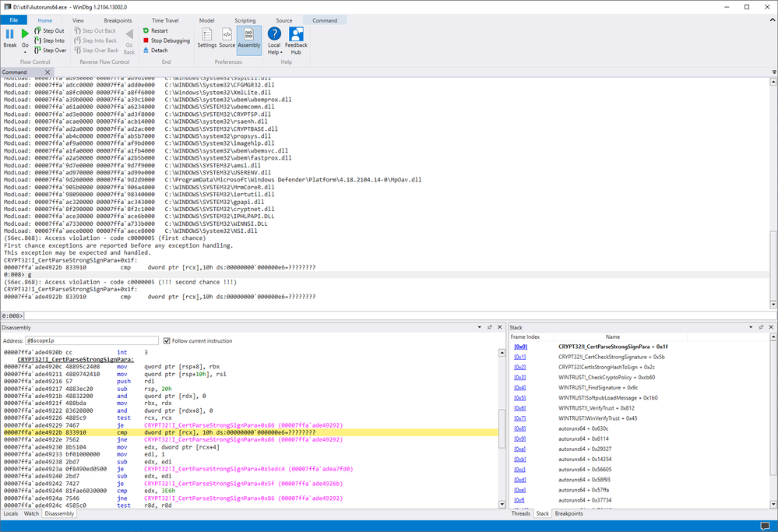
Task: Click stack frame link [0x1]
Action: (520, 357)
